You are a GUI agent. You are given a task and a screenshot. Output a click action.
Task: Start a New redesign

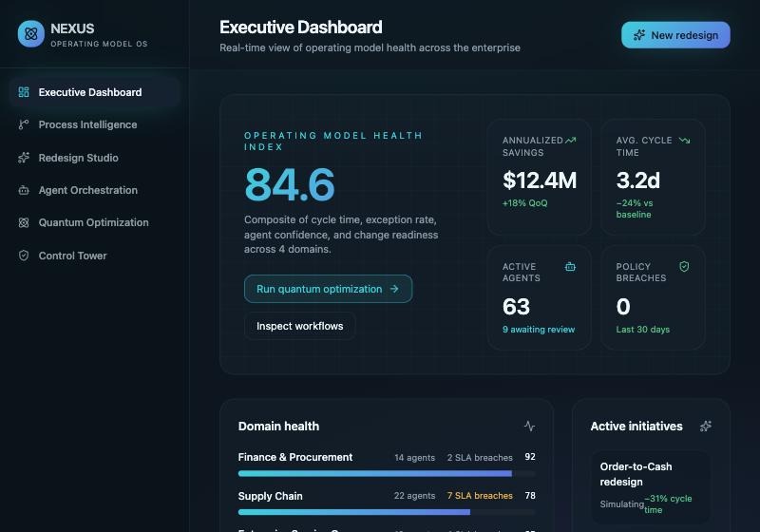(675, 35)
